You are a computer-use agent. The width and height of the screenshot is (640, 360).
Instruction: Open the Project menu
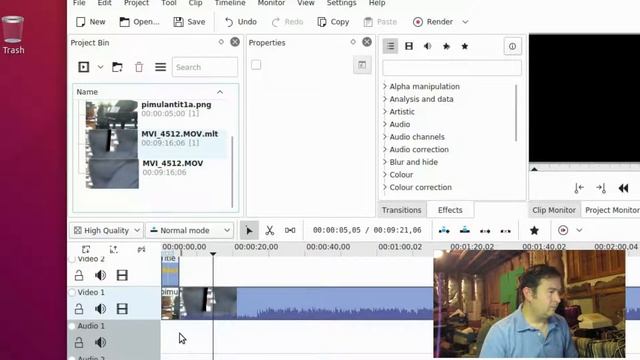tap(136, 3)
